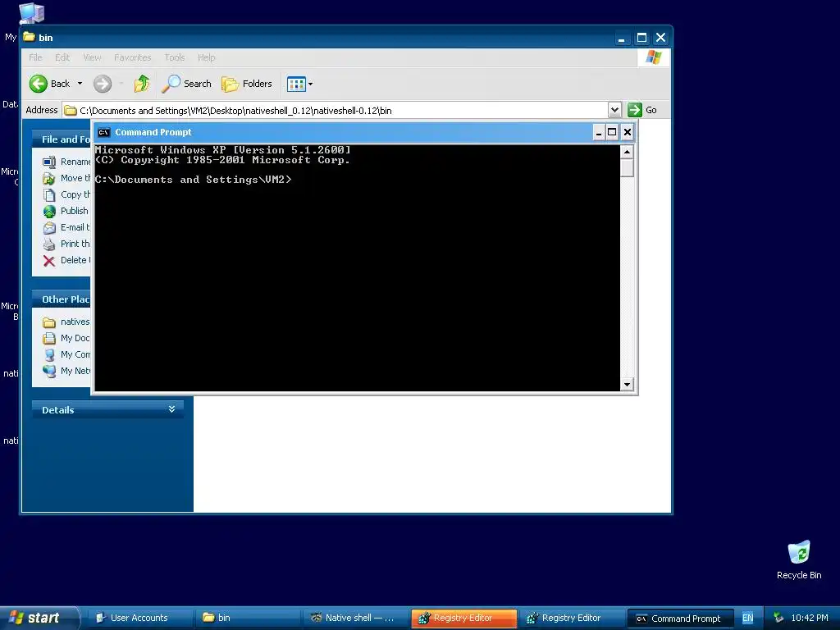Click the bin window folder title icon
Image resolution: width=840 pixels, height=630 pixels.
[30, 37]
